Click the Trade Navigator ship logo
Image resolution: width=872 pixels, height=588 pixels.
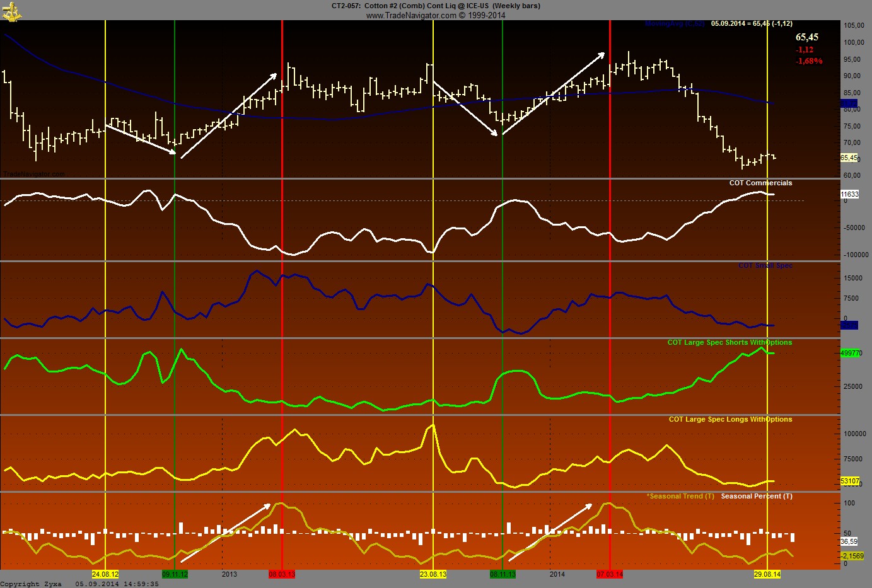(x=11, y=11)
